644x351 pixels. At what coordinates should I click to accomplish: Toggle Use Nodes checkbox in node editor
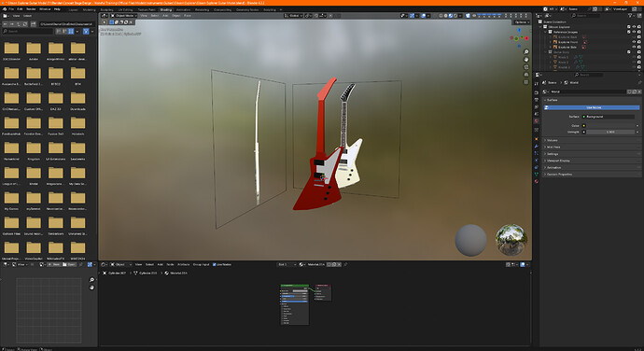point(215,265)
